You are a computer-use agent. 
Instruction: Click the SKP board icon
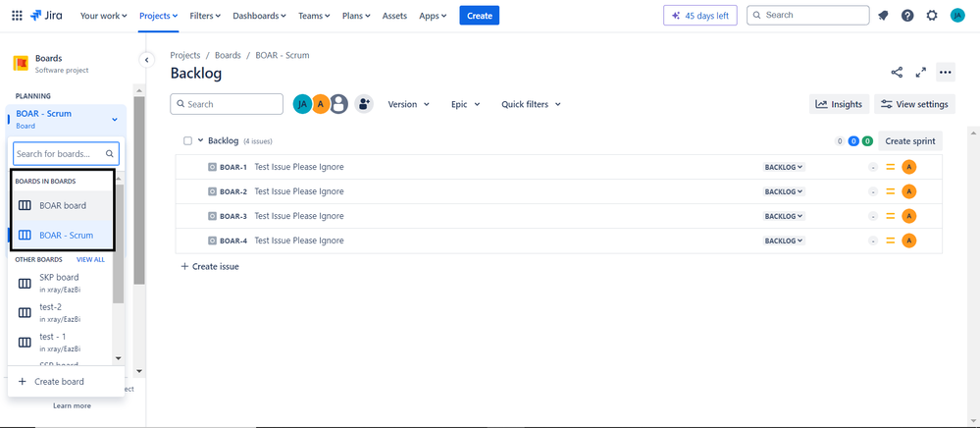click(25, 284)
